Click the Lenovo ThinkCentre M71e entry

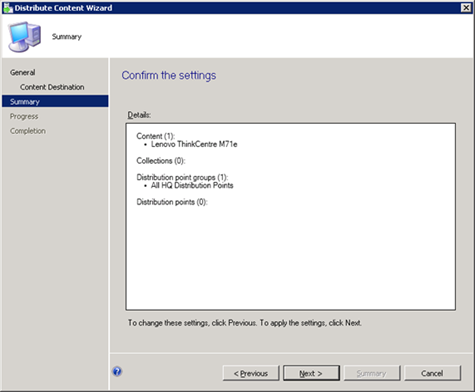(194, 144)
